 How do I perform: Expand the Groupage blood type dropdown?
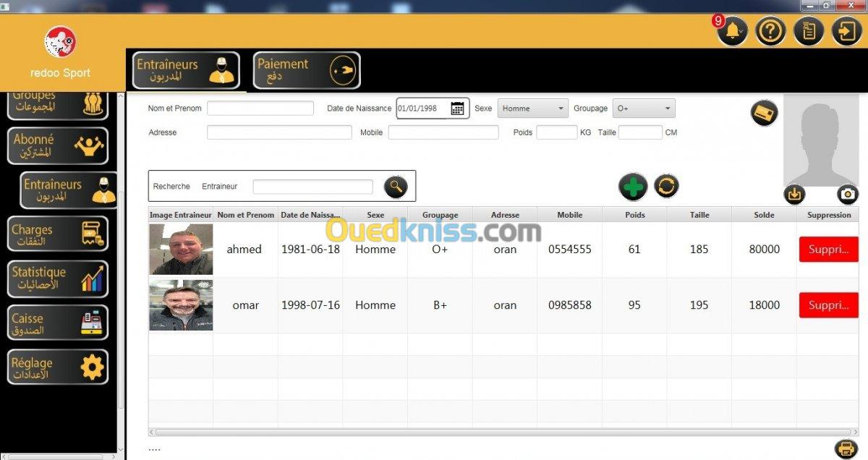click(644, 108)
